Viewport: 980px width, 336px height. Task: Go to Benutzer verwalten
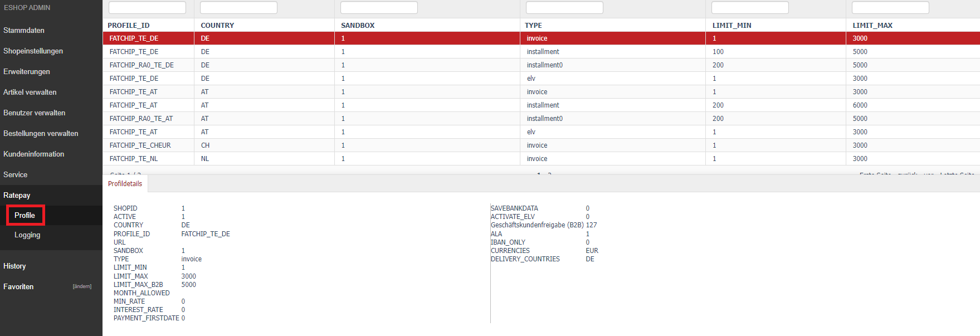click(x=35, y=113)
